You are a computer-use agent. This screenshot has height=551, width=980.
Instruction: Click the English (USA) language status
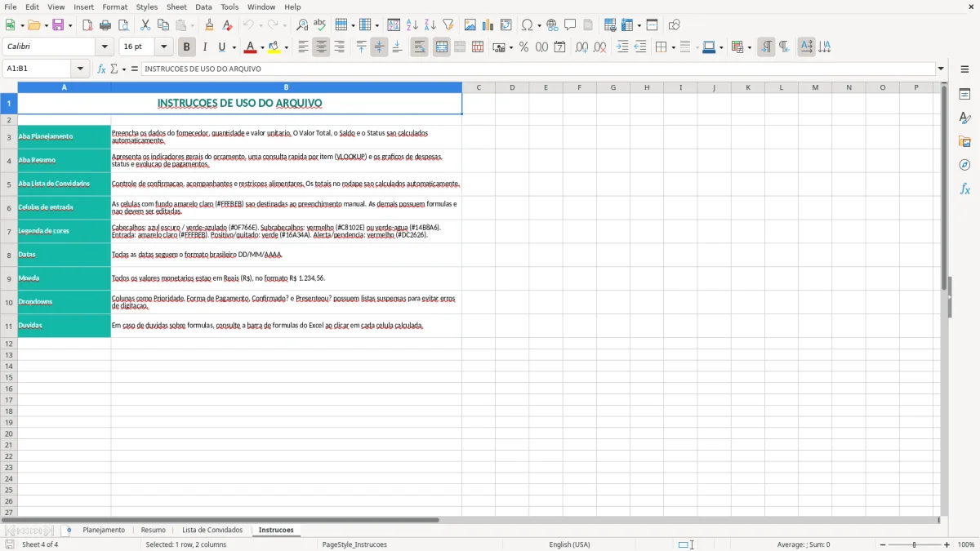point(569,544)
